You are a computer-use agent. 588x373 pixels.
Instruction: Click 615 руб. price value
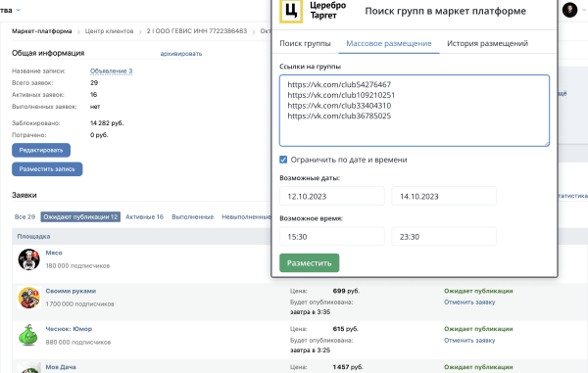345,329
